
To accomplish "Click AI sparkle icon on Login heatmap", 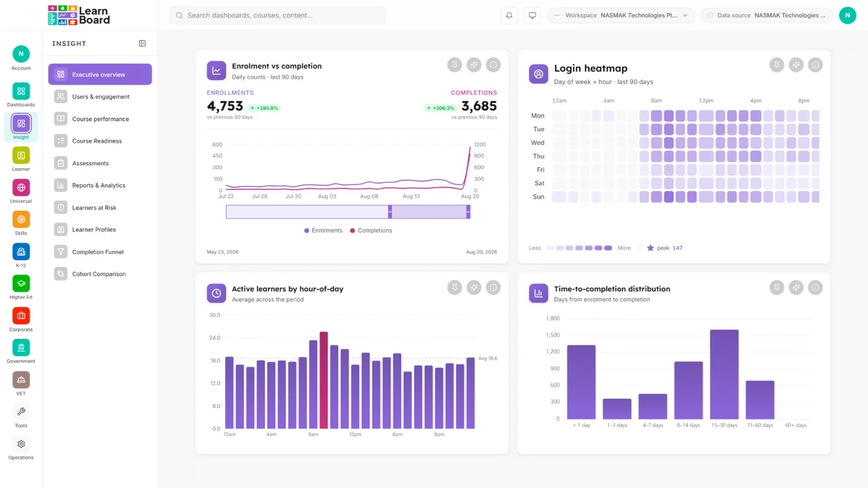I will (x=796, y=65).
